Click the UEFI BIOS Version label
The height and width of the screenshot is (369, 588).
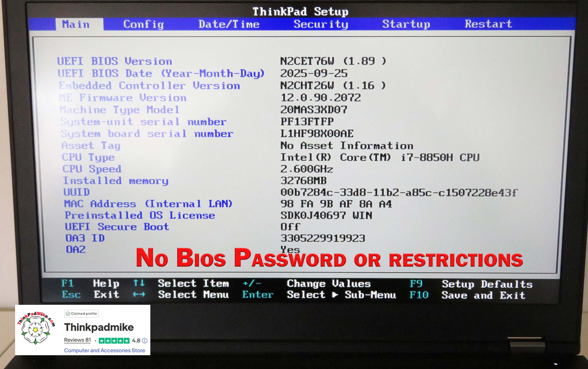[x=114, y=61]
